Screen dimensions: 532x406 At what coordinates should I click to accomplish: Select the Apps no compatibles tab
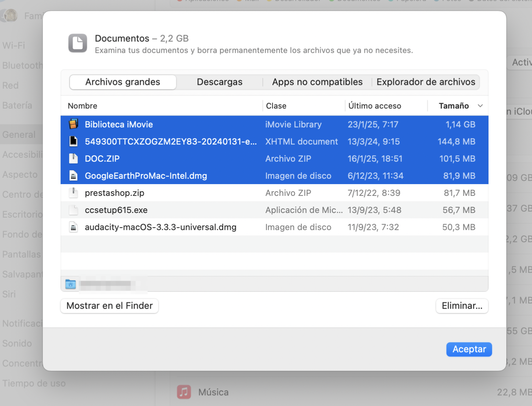317,82
